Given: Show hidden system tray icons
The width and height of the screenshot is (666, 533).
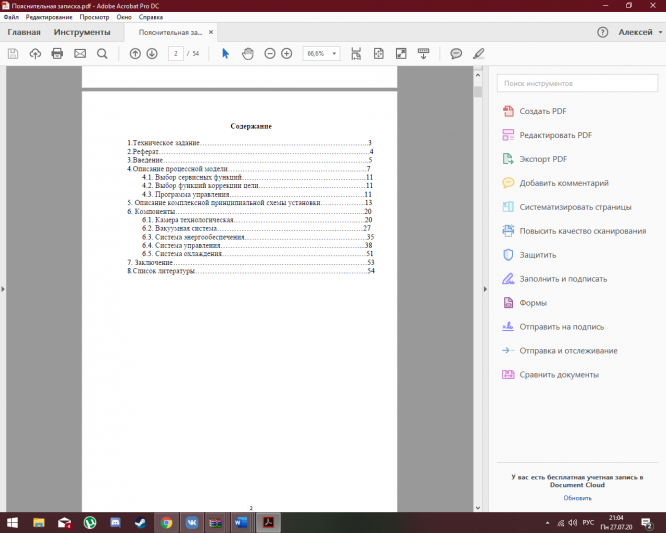Looking at the screenshot, I should 547,523.
